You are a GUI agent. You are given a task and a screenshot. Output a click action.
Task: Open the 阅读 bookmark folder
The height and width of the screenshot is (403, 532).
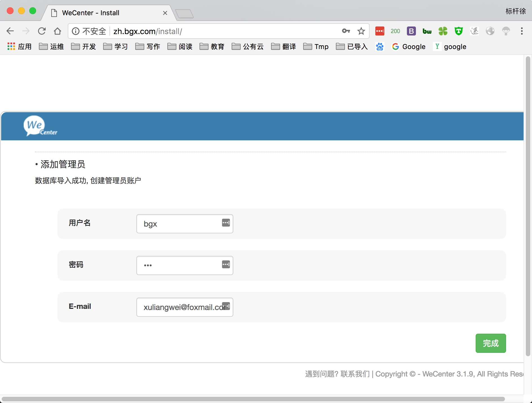180,46
